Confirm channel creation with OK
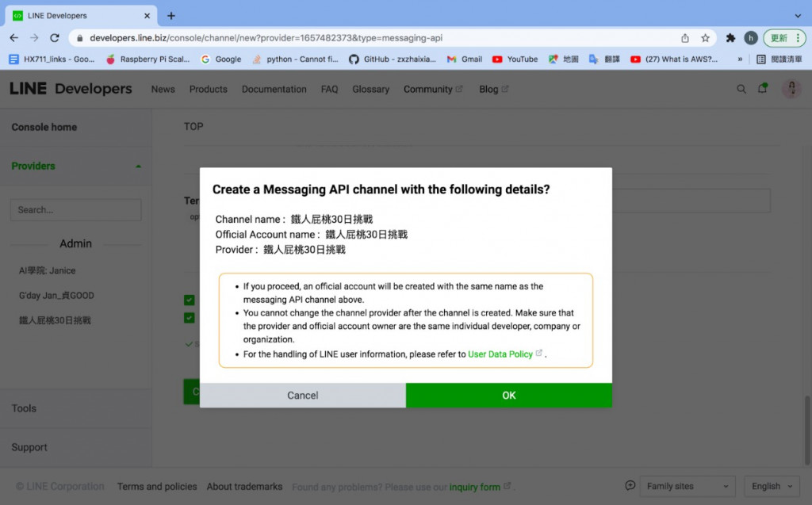 [x=508, y=395]
